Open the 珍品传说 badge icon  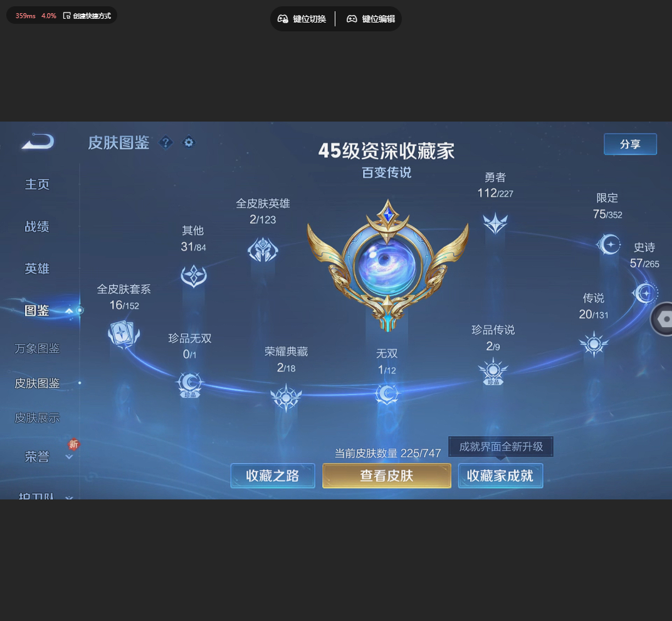pos(493,371)
